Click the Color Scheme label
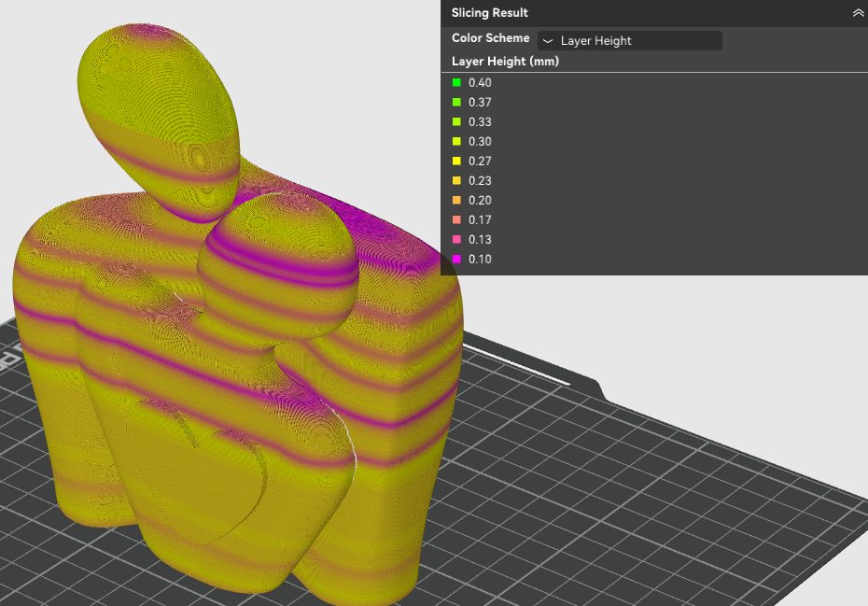 point(490,38)
